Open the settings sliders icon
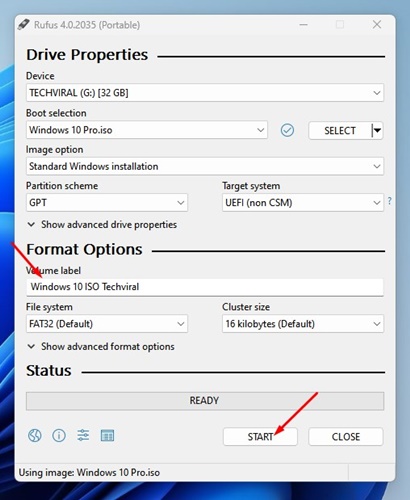This screenshot has height=500, width=410. point(83,435)
